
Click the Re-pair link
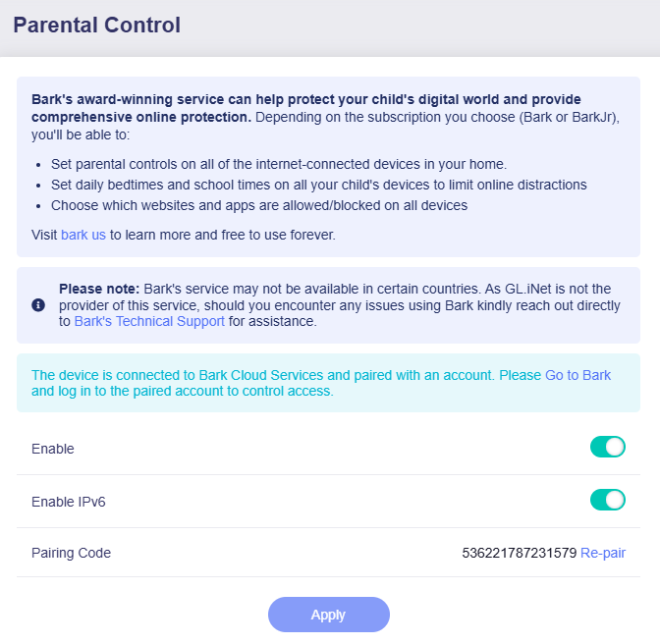tap(603, 553)
